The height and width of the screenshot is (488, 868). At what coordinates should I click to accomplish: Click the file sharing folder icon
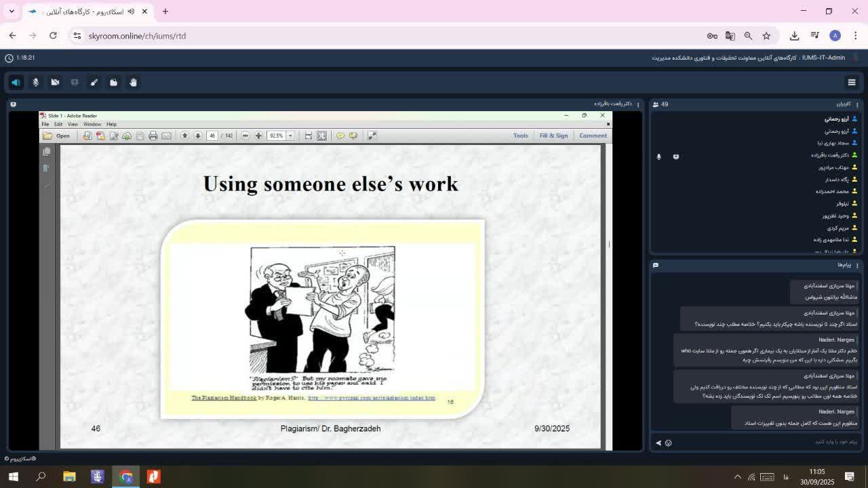pos(114,82)
